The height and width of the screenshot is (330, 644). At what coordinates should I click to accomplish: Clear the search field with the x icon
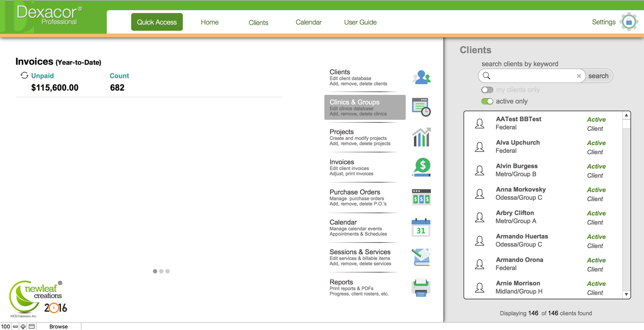coord(579,76)
